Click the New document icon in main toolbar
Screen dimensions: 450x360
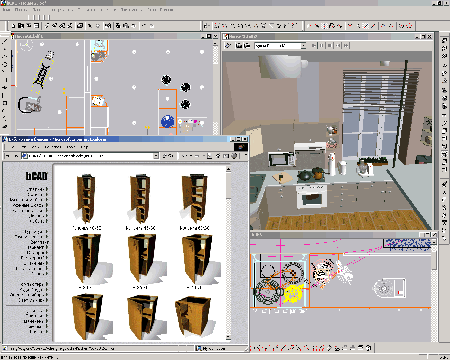point(13,26)
